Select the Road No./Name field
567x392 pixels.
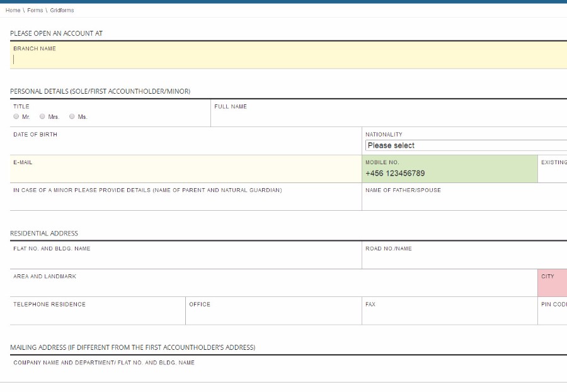tap(464, 260)
